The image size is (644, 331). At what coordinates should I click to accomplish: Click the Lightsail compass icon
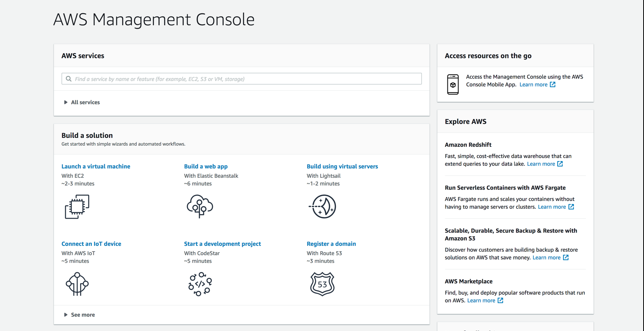pyautogui.click(x=322, y=206)
